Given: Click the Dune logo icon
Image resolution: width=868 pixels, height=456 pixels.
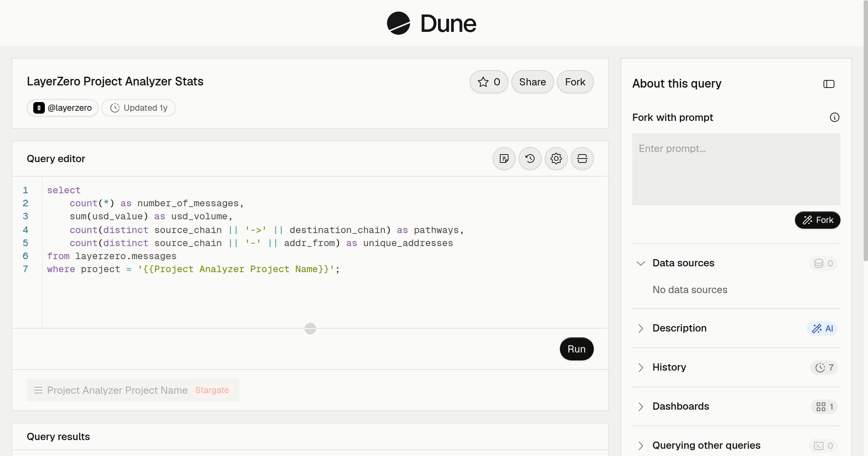Looking at the screenshot, I should [x=398, y=23].
